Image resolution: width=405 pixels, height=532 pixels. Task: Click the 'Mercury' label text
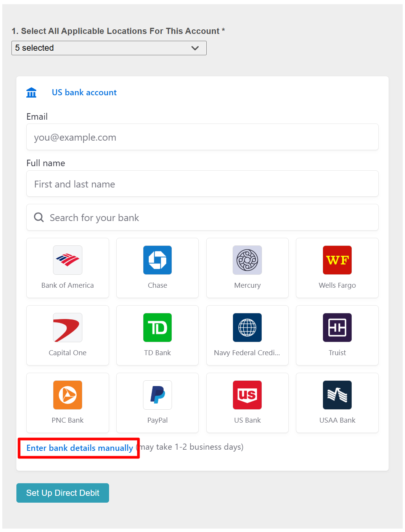tap(247, 285)
